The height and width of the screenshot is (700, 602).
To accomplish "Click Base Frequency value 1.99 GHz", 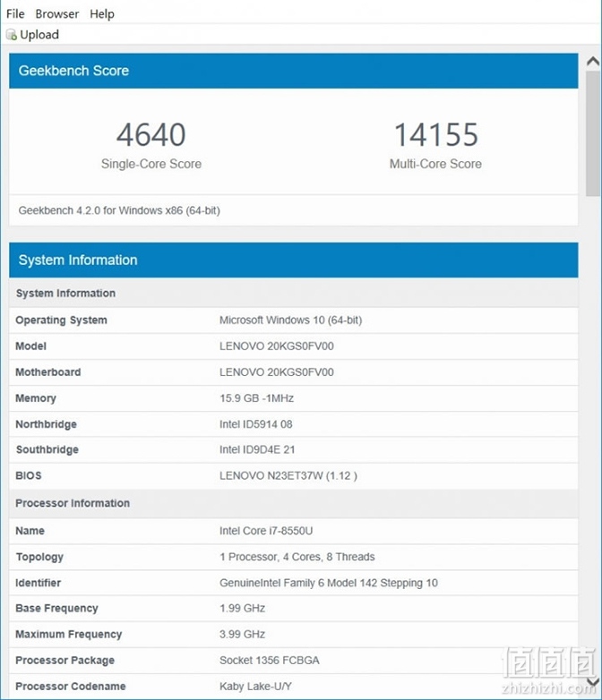I will pos(242,608).
